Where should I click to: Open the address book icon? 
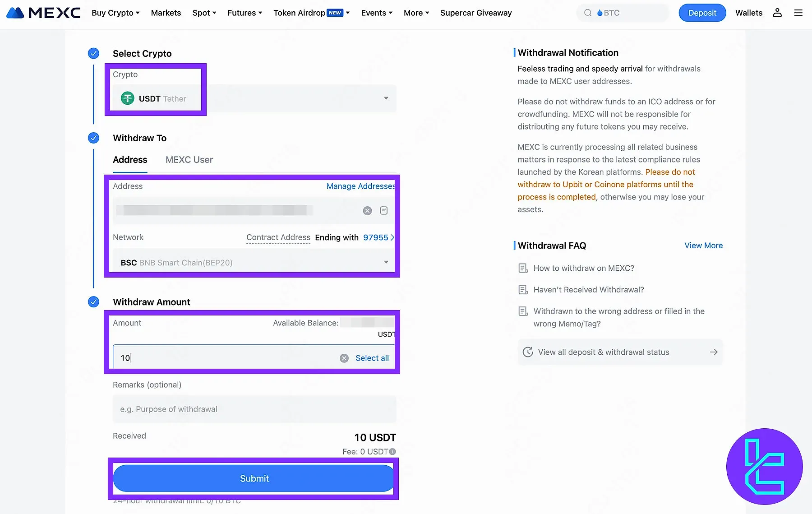(384, 211)
